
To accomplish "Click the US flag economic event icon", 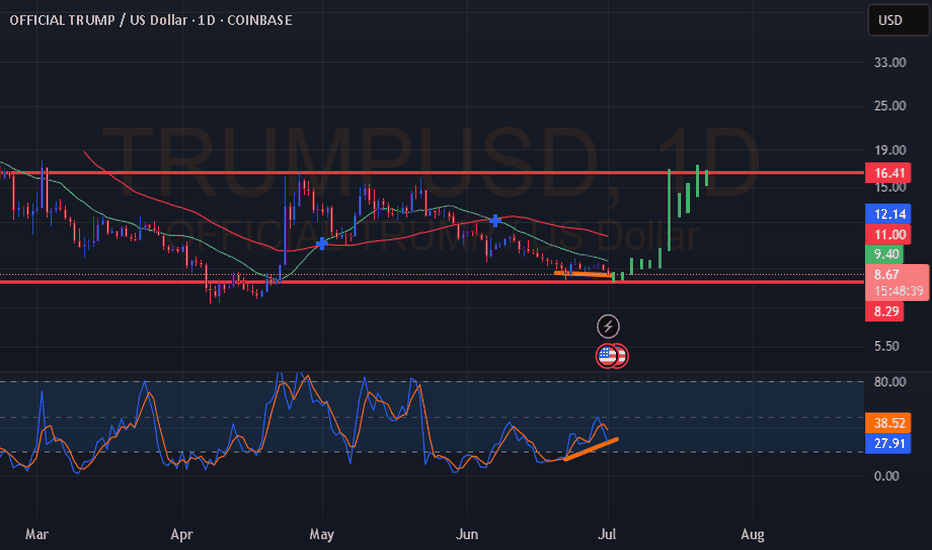I will 608,355.
